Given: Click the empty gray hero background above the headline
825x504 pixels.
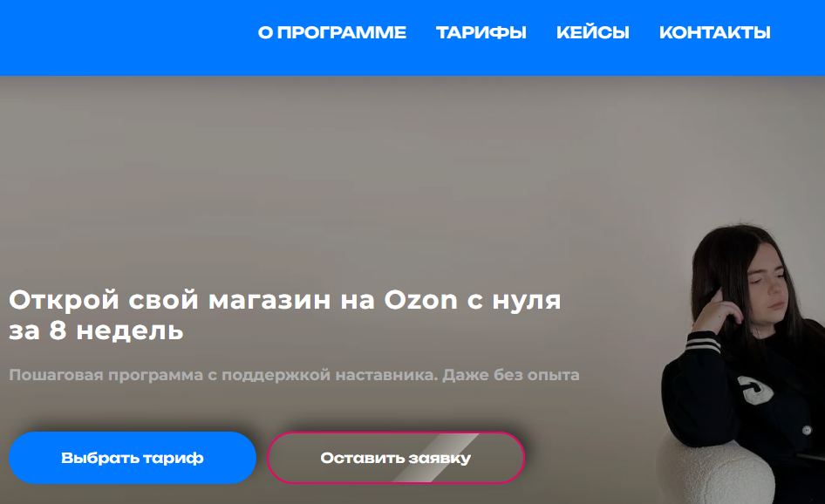Looking at the screenshot, I should point(316,174).
